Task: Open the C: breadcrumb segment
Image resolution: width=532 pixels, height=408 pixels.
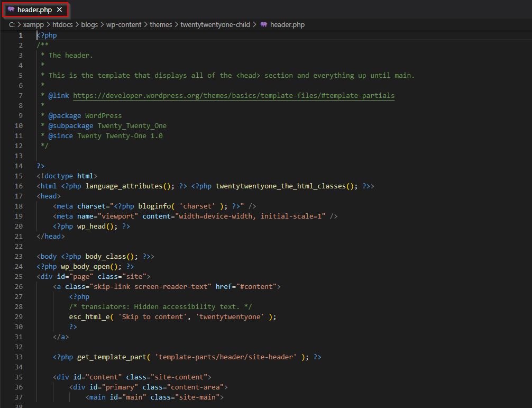Action: pyautogui.click(x=12, y=24)
